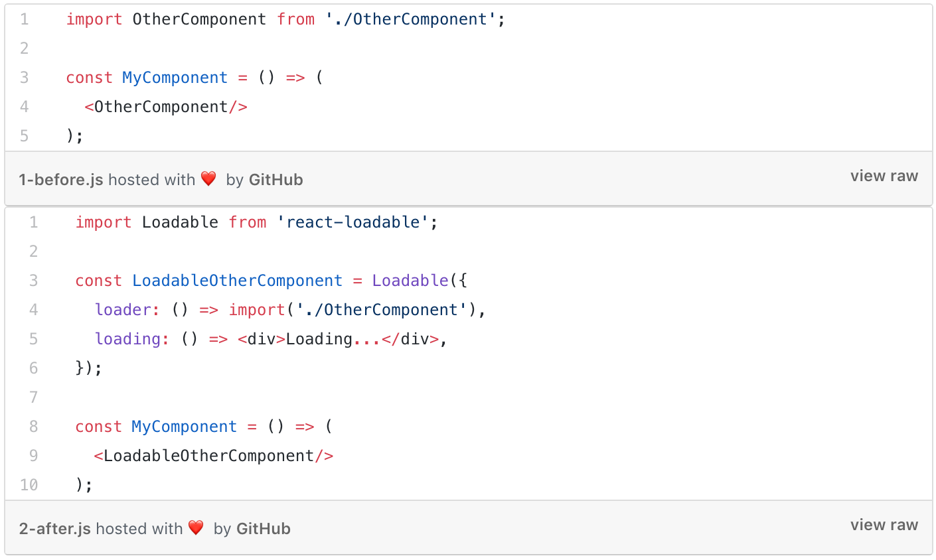This screenshot has height=560, width=936.
Task: Select line number 7 in second gist
Action: pyautogui.click(x=34, y=397)
